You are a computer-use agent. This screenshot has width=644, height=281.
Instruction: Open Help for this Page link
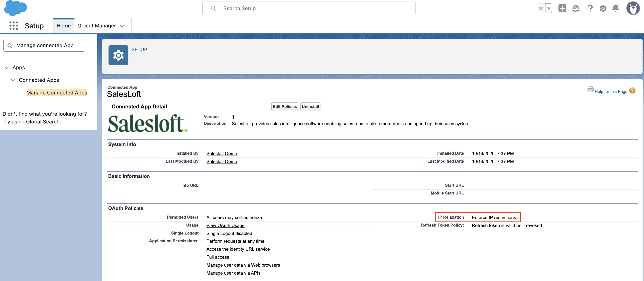pyautogui.click(x=611, y=92)
